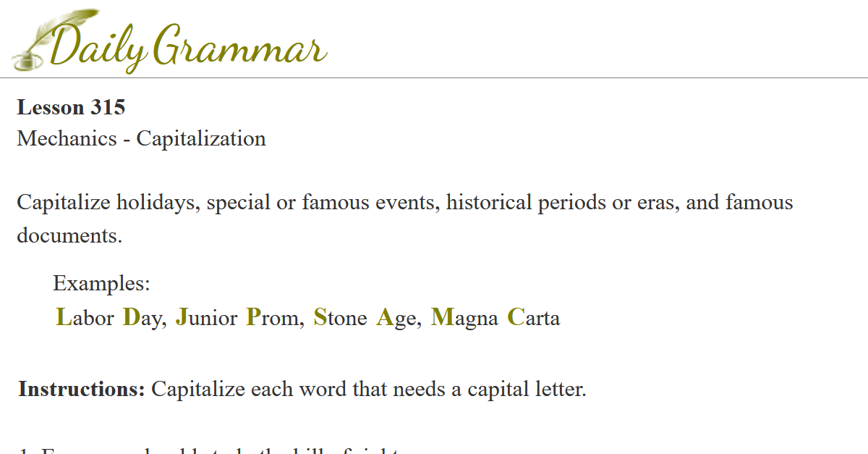Click the highlighted "S" in Stone
868x454 pixels.
320,317
